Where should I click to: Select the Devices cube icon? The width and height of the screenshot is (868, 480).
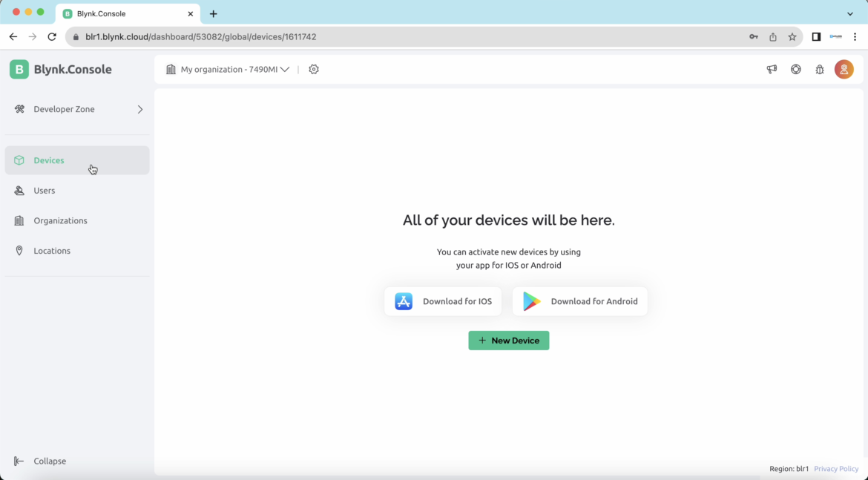coord(19,160)
